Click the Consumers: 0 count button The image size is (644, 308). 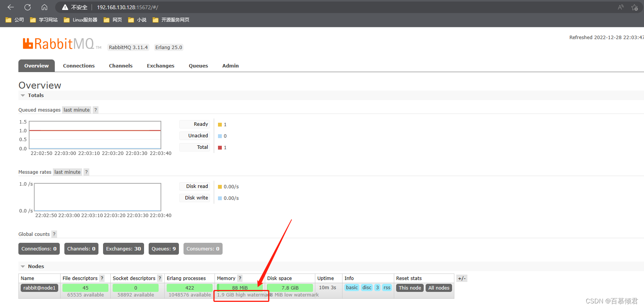(x=203, y=249)
